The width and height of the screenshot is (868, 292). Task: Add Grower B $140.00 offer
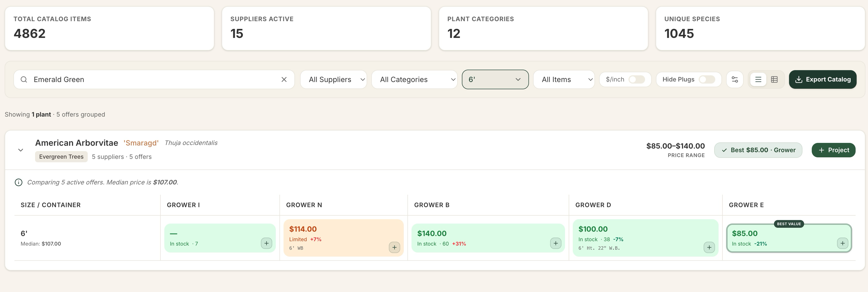pos(556,243)
